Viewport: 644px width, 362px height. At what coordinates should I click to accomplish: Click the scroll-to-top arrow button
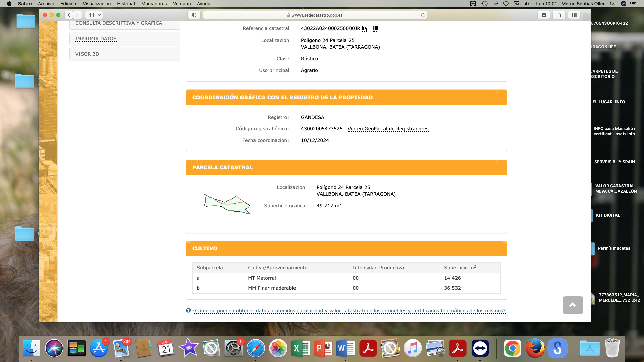click(x=573, y=305)
